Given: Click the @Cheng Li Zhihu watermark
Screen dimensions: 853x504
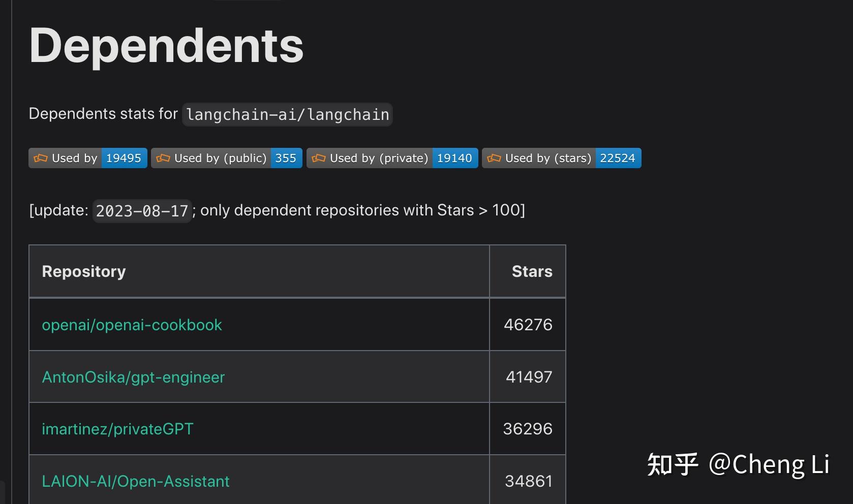Looking at the screenshot, I should (x=738, y=464).
